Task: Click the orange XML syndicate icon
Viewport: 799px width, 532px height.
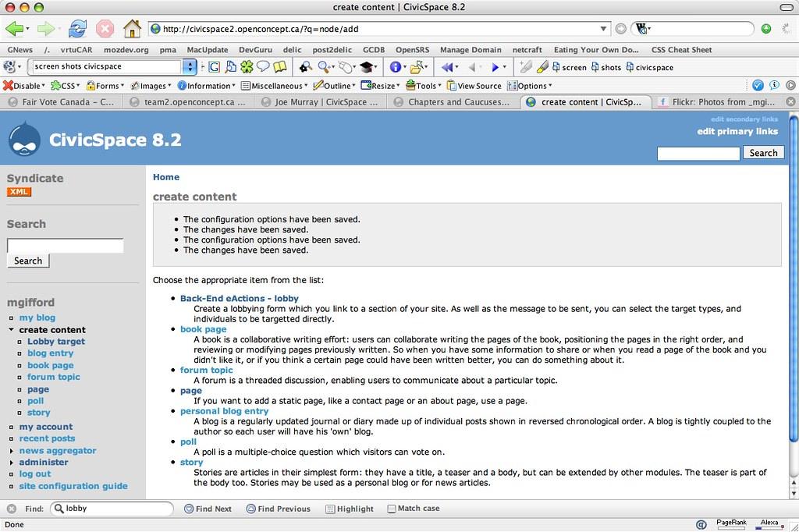Action: (x=19, y=192)
